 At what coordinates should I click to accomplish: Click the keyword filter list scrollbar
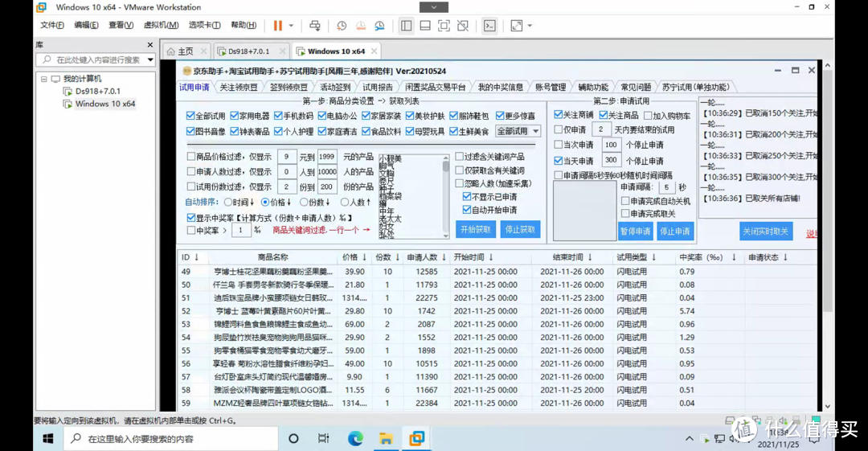(x=445, y=197)
